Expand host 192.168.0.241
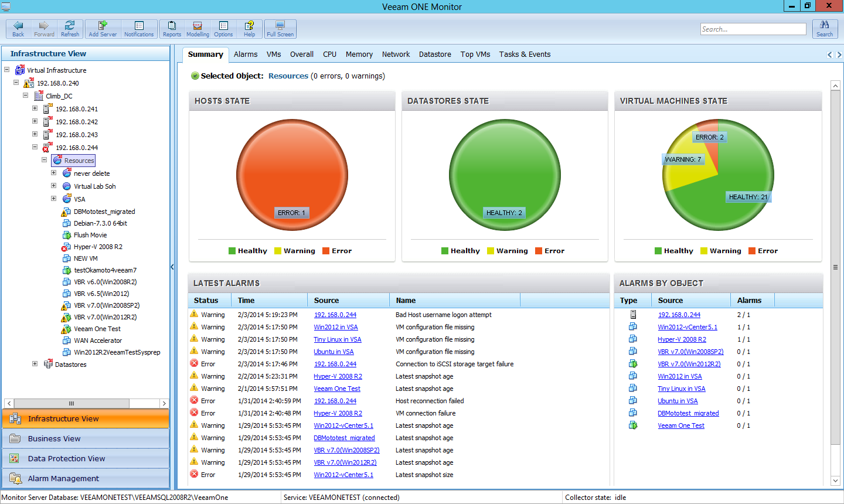 click(x=35, y=108)
